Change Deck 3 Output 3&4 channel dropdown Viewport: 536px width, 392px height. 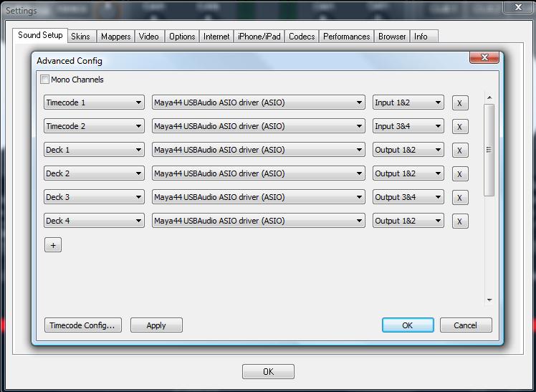408,196
